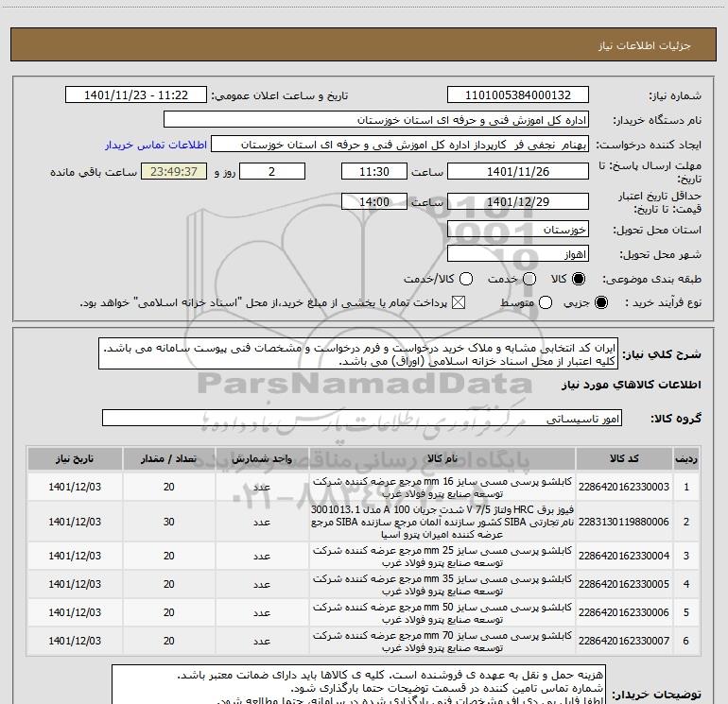Click the goods group field امور تاسیساتی
Image resolution: width=728 pixels, height=704 pixels.
click(x=362, y=418)
